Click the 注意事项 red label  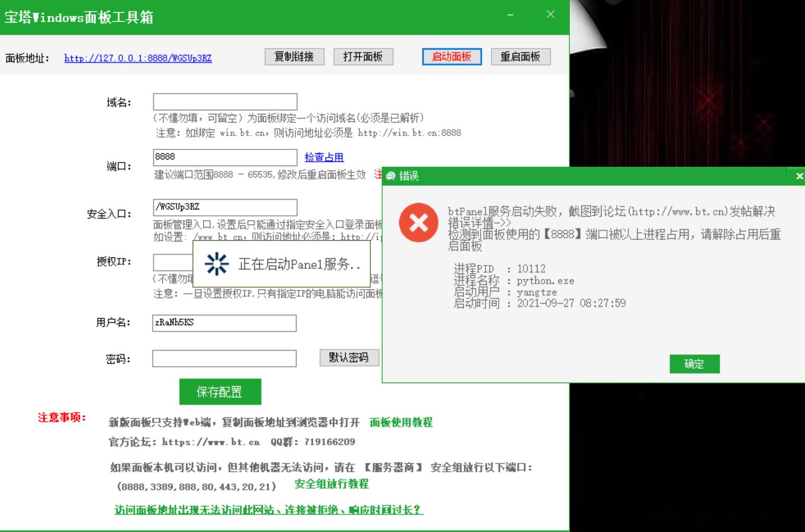(62, 418)
